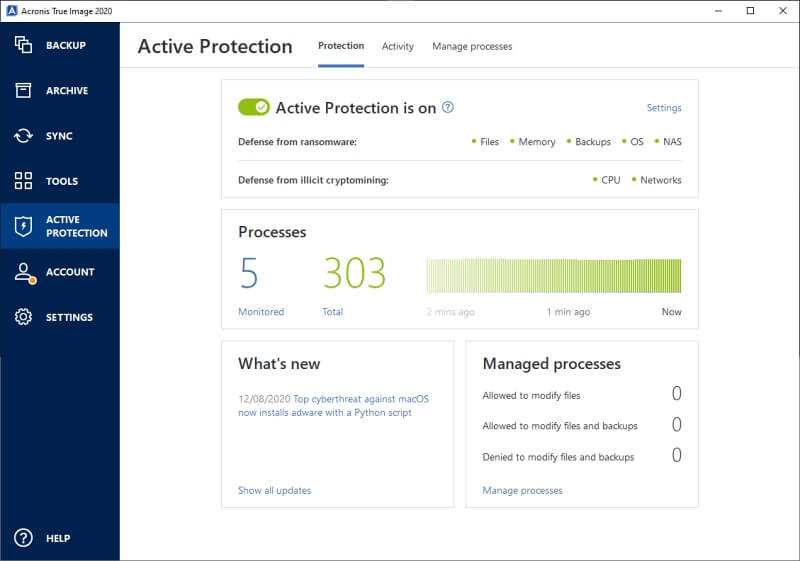Screen dimensions: 800x561
Task: Click the Monitored processes count
Action: 249,273
